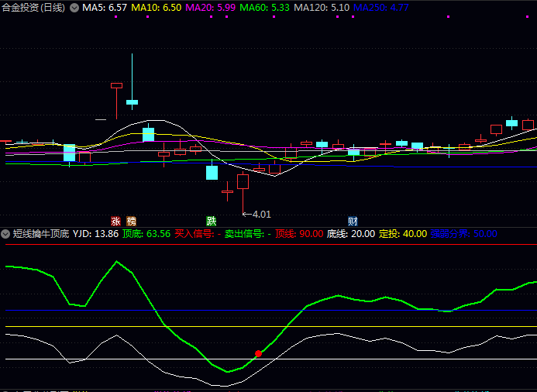Select the 顶线: 90.00 value

point(299,234)
